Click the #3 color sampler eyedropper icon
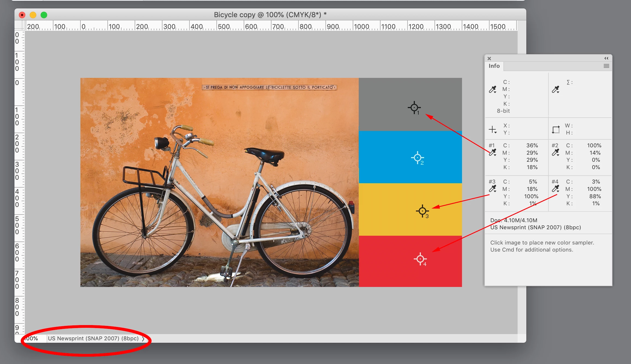The width and height of the screenshot is (631, 364). (x=493, y=189)
